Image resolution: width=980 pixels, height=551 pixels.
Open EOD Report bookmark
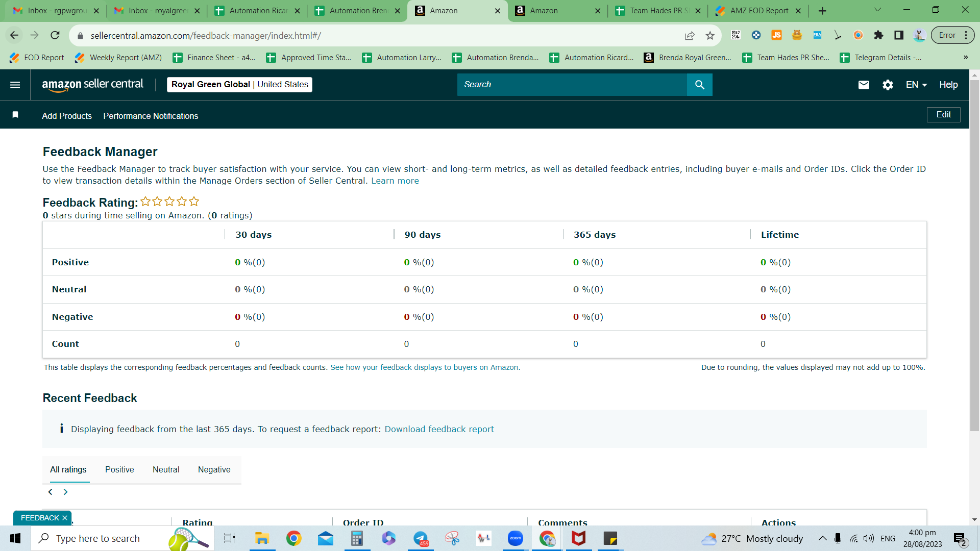coord(37,57)
